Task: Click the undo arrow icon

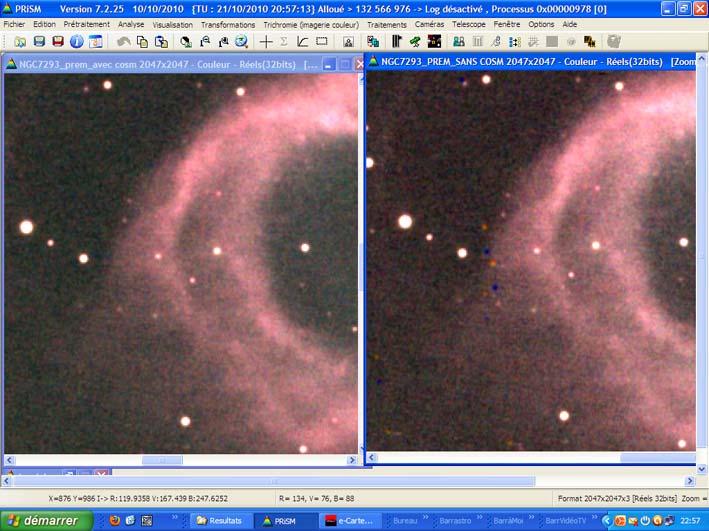Action: click(x=124, y=42)
